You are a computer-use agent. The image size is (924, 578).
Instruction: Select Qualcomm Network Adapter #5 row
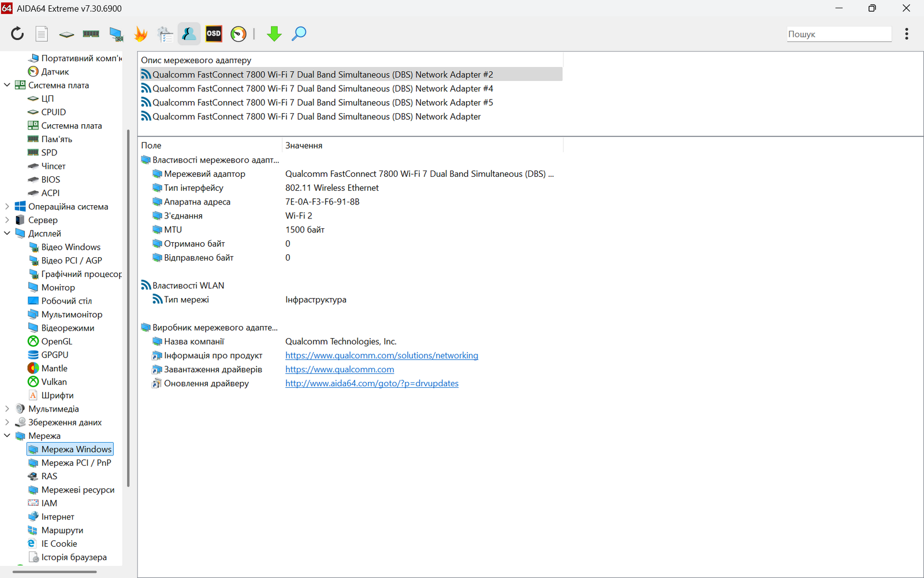[351, 102]
